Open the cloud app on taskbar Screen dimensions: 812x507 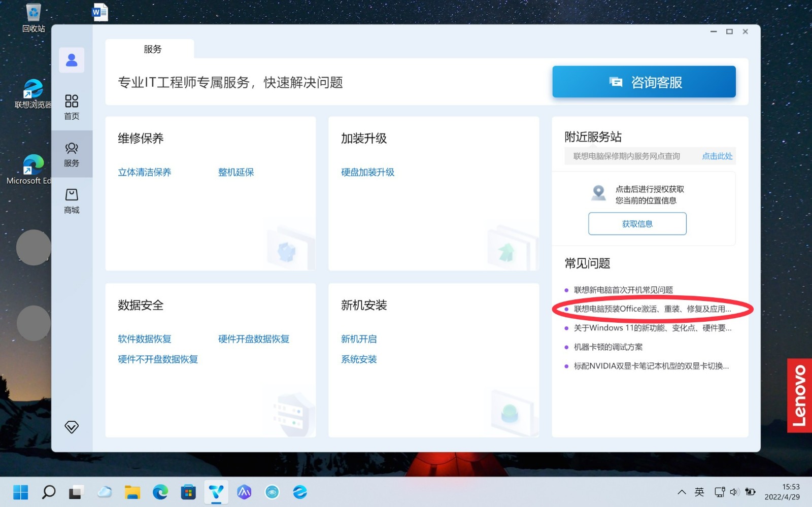pos(105,492)
